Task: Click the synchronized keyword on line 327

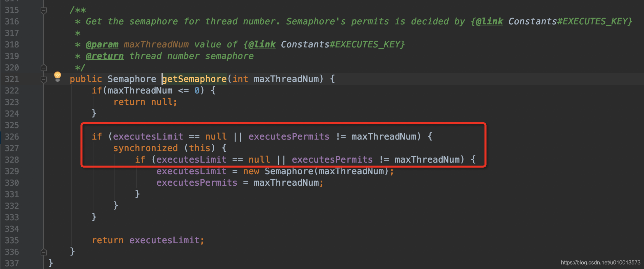Action: pos(145,148)
